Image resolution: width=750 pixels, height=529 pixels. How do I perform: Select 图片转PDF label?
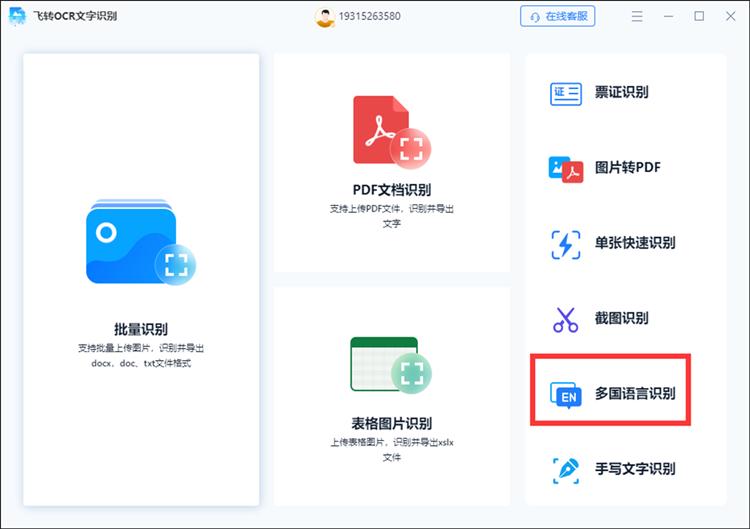(x=628, y=167)
